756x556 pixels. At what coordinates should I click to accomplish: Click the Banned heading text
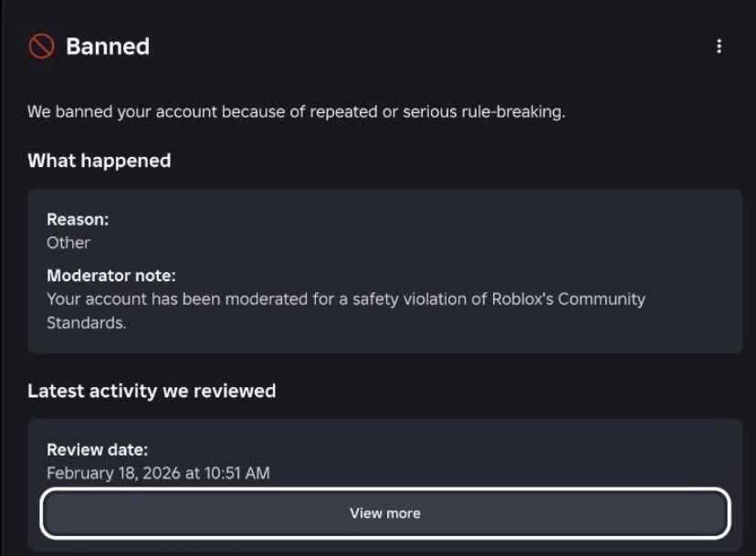(108, 47)
